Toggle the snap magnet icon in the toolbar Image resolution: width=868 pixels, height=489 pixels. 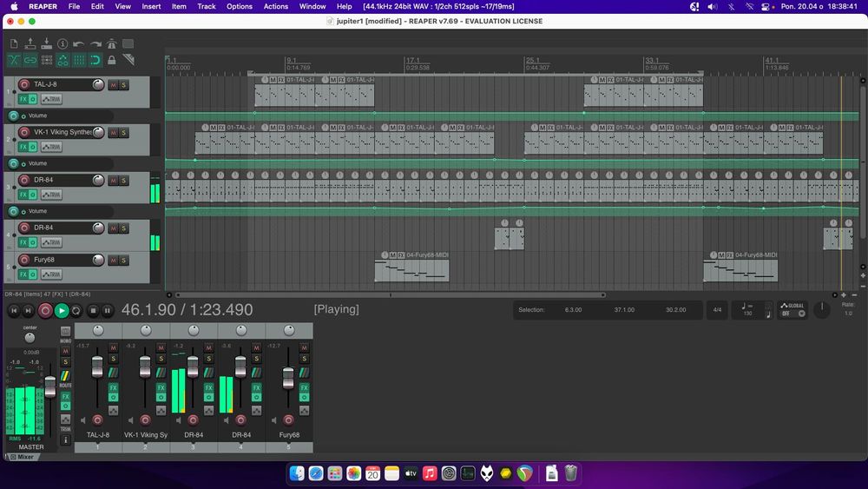[95, 60]
